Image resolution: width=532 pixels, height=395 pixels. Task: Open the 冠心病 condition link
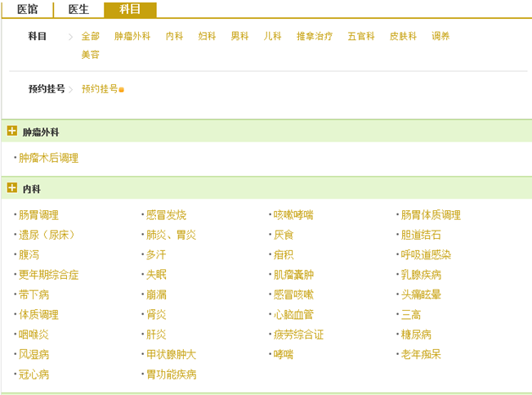(34, 375)
